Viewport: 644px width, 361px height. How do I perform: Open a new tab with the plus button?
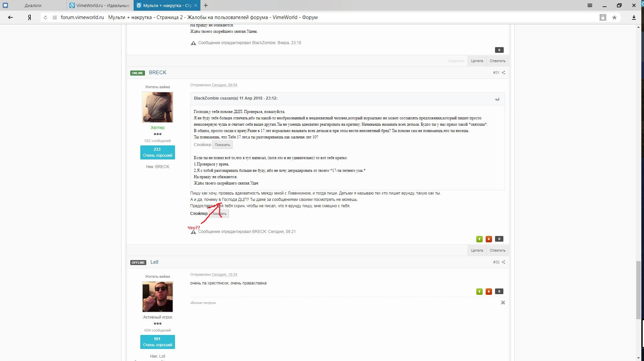click(206, 5)
